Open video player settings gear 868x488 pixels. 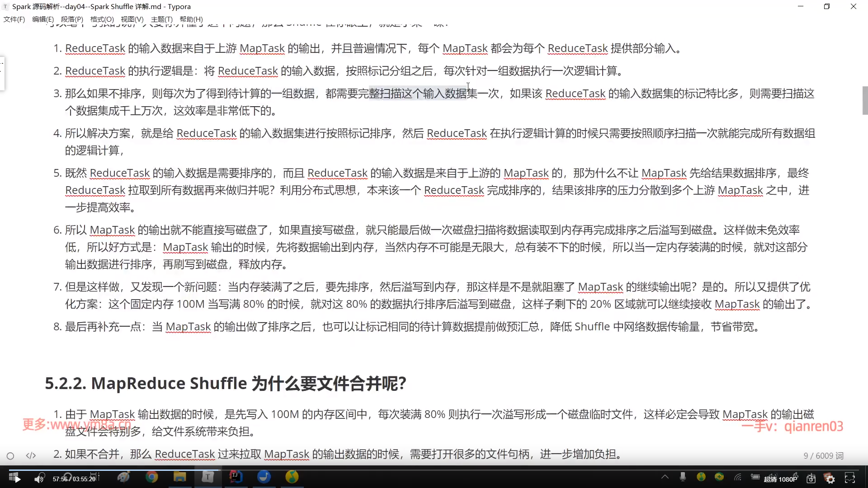pos(830,479)
